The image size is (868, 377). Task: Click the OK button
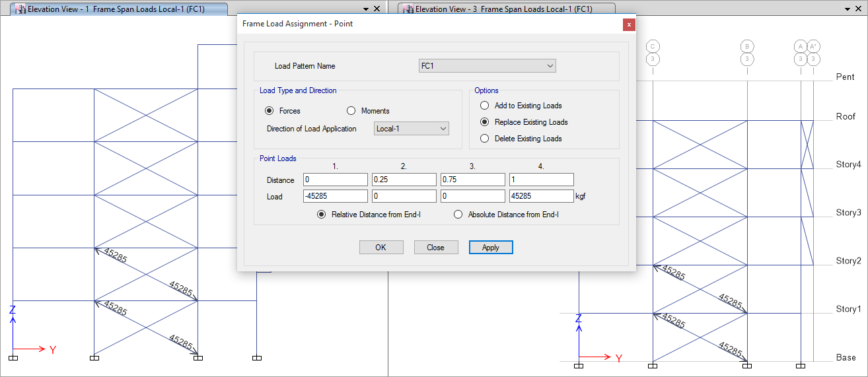tap(381, 248)
